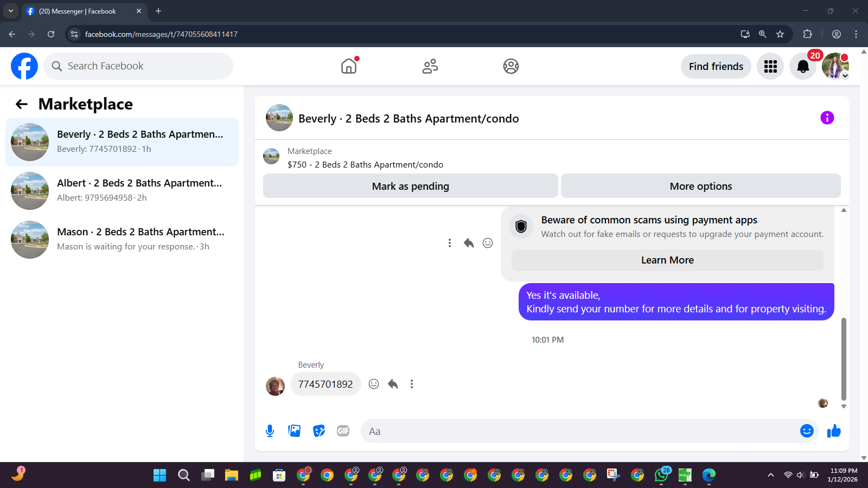Open a new browser tab

[158, 11]
